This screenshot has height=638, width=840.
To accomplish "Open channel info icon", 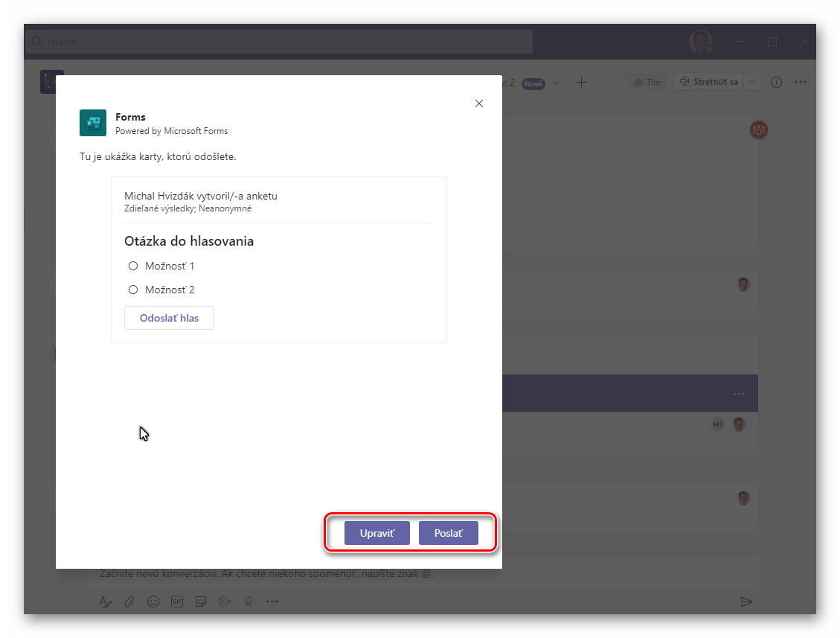I will [x=776, y=83].
